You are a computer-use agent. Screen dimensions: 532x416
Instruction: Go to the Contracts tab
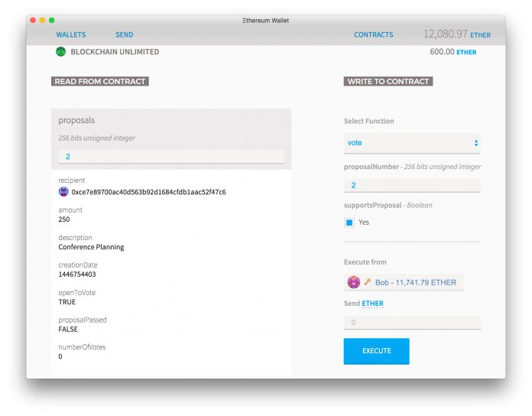tap(374, 34)
